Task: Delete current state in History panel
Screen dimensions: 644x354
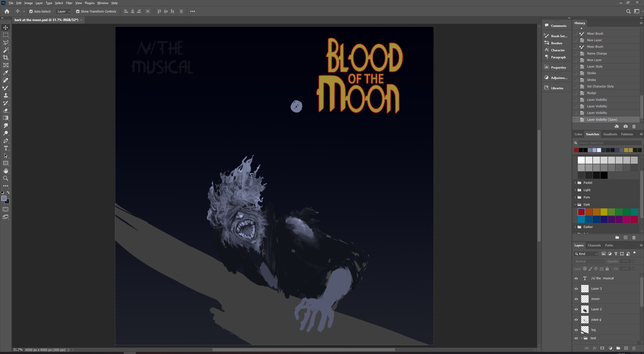Action: [634, 126]
